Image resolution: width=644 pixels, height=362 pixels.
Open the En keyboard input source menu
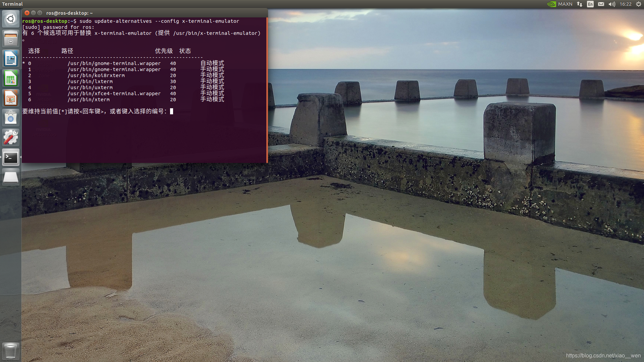(x=590, y=4)
